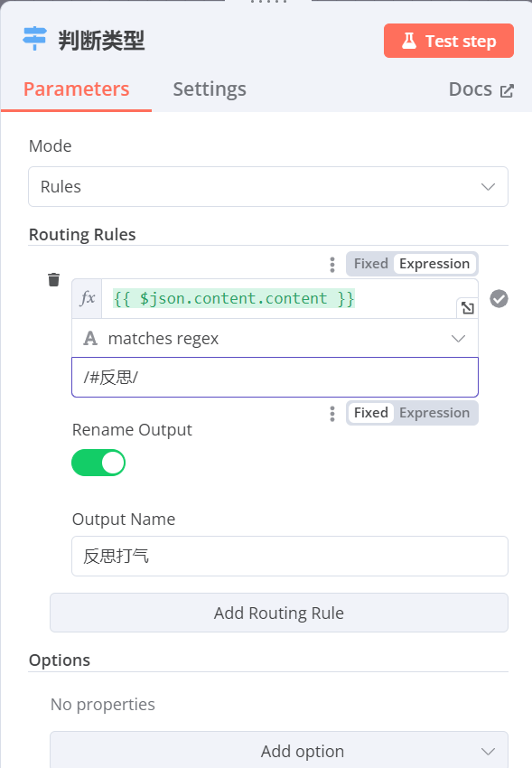The image size is (532, 768).
Task: Click the flask icon in Test step
Action: 409,42
